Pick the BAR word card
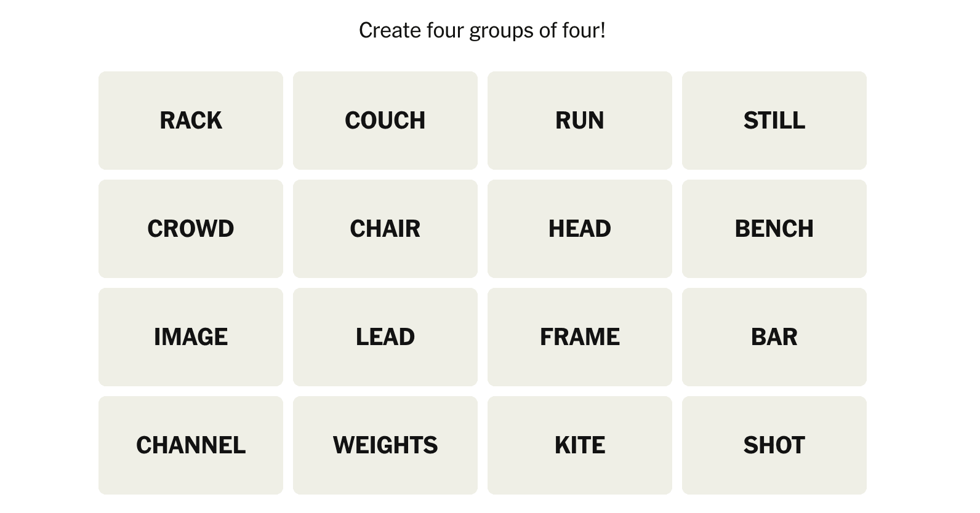Viewport: 980px width, 513px height. coord(774,337)
